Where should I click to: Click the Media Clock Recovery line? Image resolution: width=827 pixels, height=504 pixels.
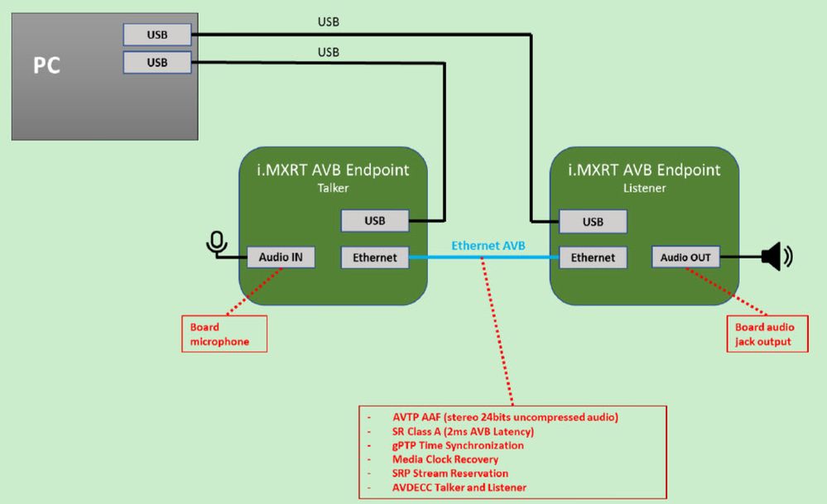point(445,459)
